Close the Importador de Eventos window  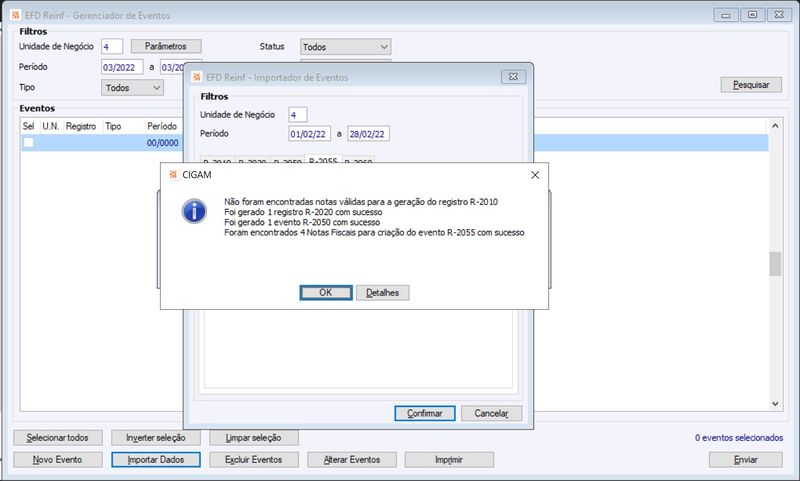point(513,77)
